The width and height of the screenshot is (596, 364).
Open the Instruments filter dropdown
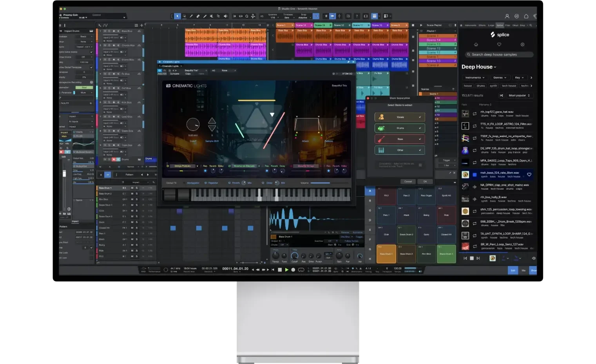click(x=475, y=78)
